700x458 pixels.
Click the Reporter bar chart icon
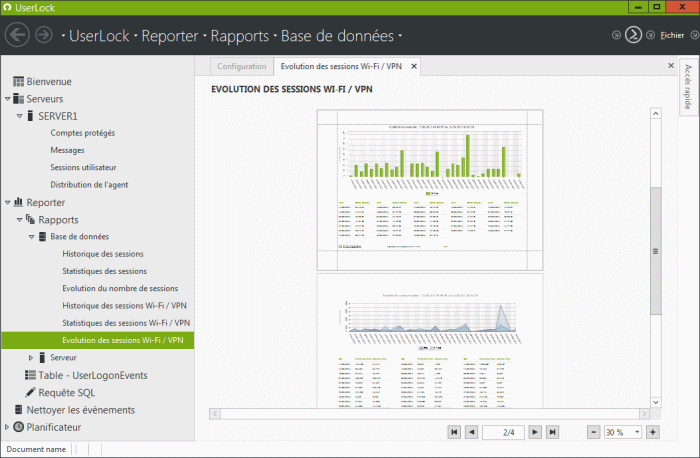click(18, 202)
